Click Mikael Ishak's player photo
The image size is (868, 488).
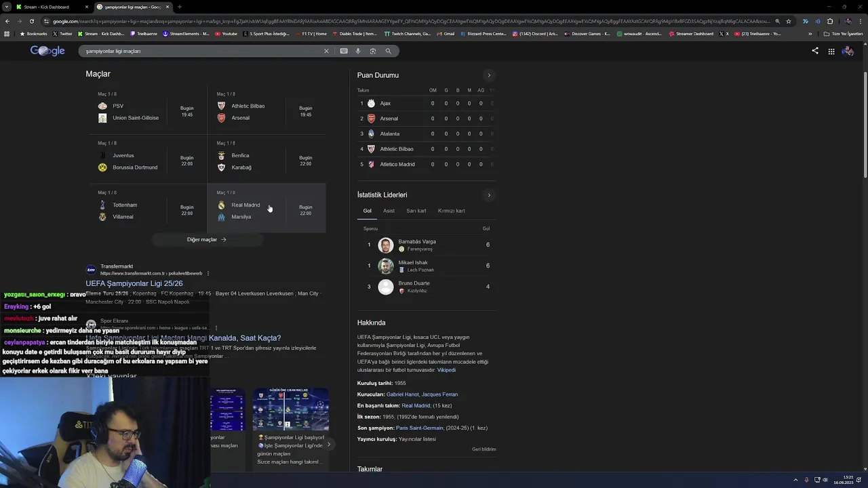point(386,266)
